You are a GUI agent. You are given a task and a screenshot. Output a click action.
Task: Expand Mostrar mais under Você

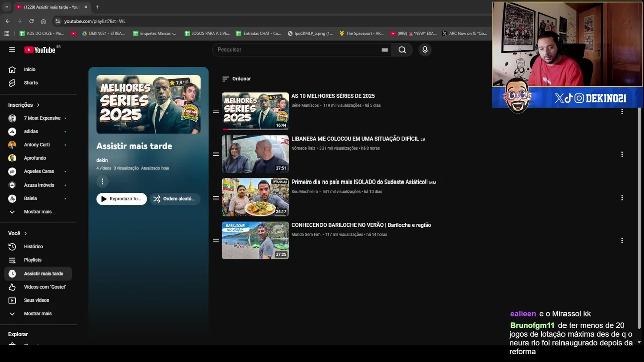tap(39, 313)
